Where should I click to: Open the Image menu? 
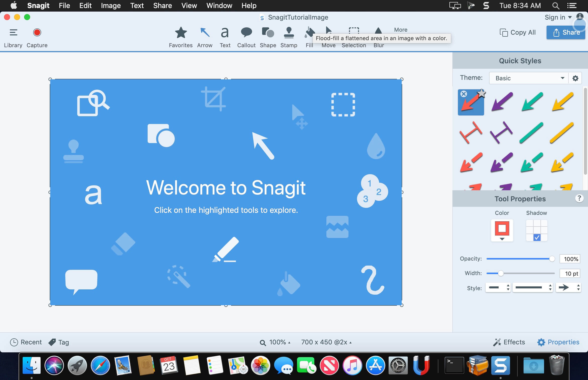(110, 6)
